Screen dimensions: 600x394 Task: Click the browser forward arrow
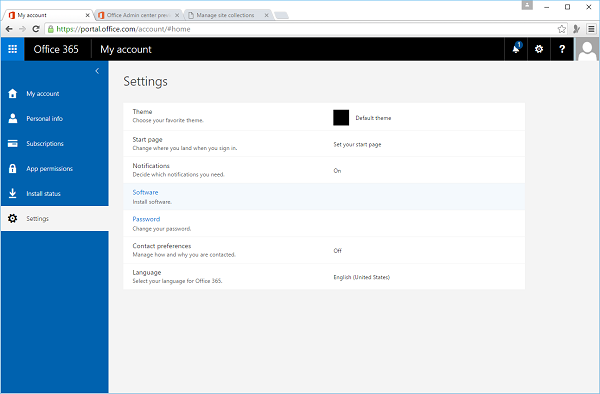(x=22, y=29)
